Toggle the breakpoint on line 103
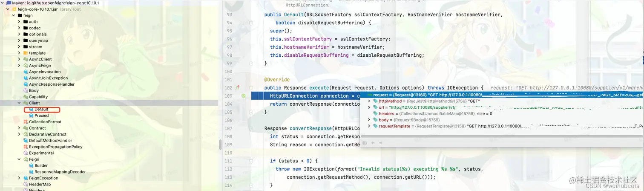The image size is (644, 191). coord(243,96)
